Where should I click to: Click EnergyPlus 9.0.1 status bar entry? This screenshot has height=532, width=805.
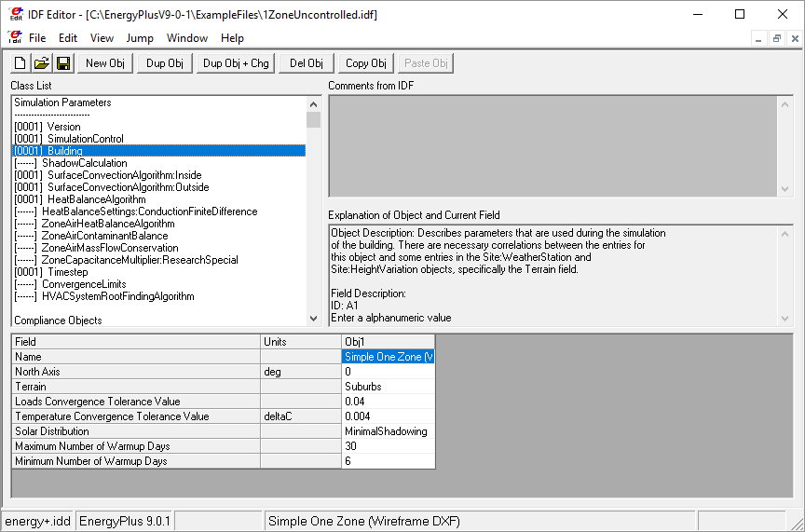click(x=125, y=521)
